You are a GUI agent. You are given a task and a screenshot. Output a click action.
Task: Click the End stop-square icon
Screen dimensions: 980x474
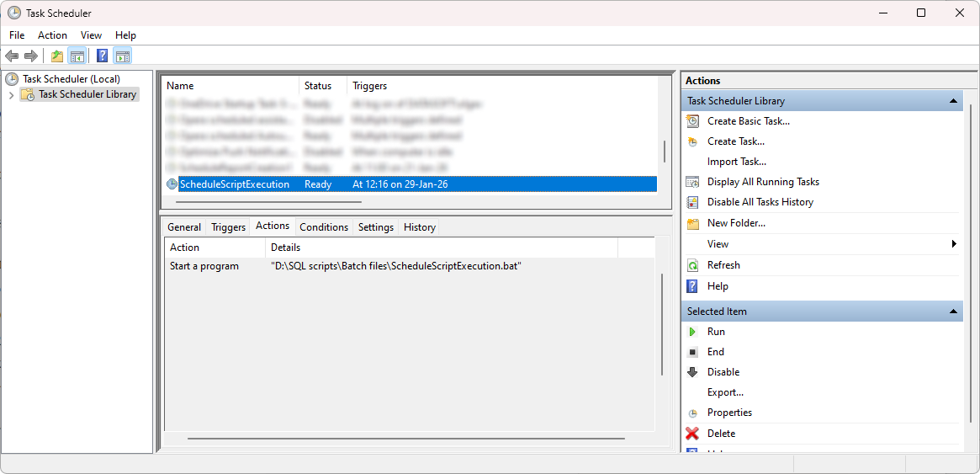[692, 352]
